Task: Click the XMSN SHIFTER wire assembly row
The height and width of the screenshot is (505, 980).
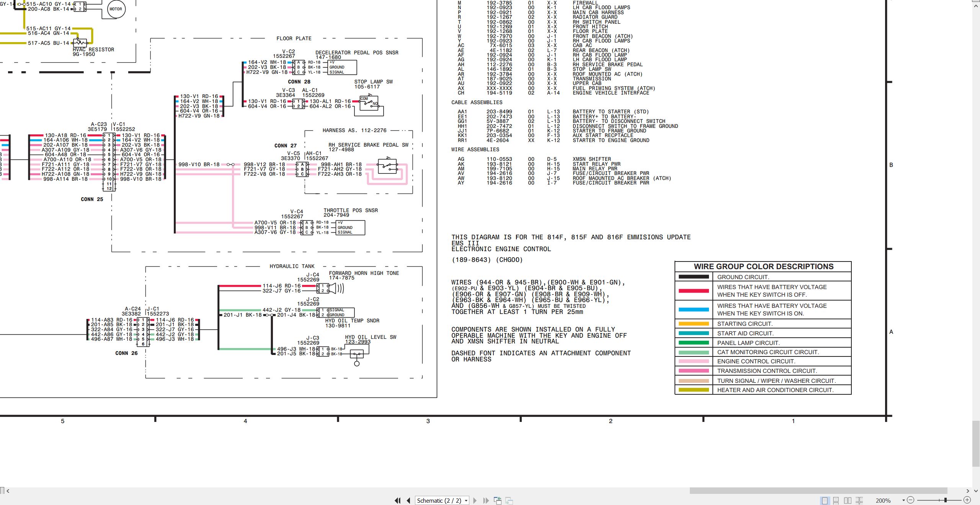Action: pos(534,159)
